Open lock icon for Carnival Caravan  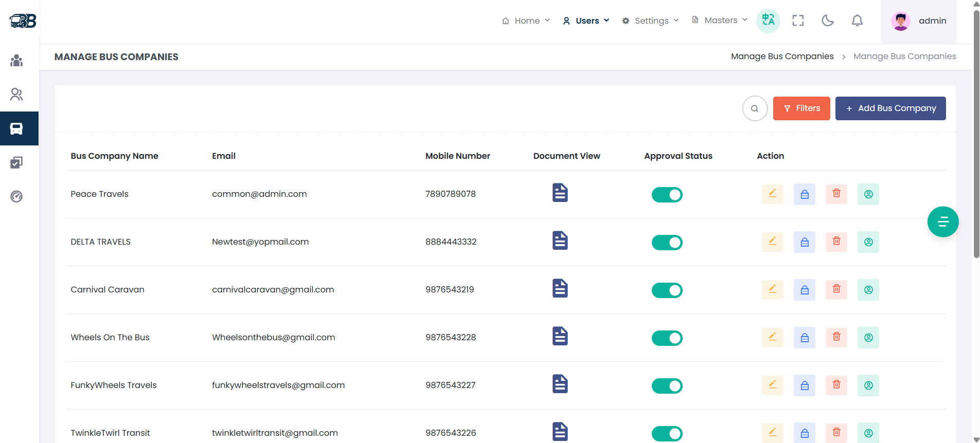tap(805, 290)
